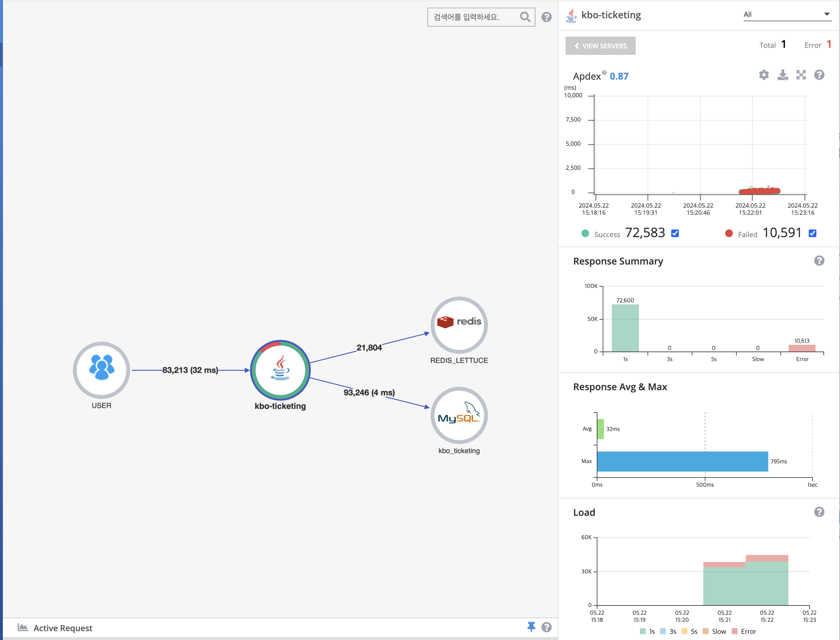The height and width of the screenshot is (640, 840).
Task: Open help next to the search box
Action: click(547, 17)
